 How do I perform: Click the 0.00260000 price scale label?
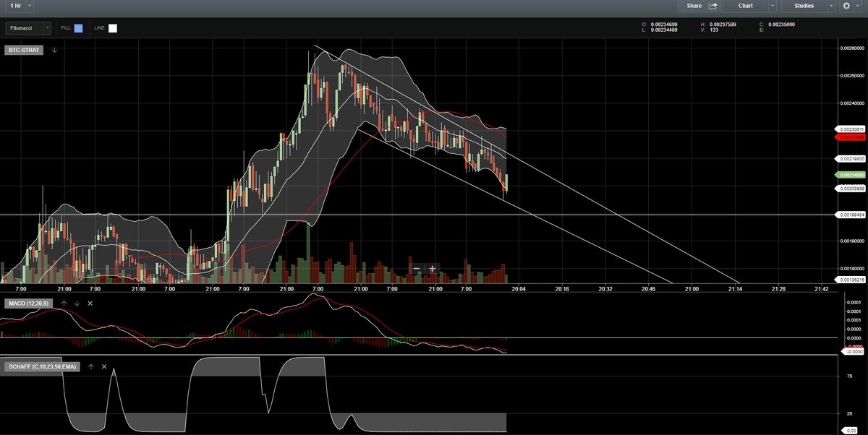(x=851, y=48)
